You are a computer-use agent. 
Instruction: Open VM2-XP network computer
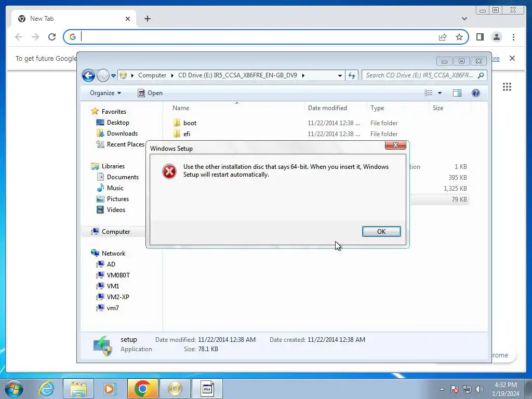118,297
